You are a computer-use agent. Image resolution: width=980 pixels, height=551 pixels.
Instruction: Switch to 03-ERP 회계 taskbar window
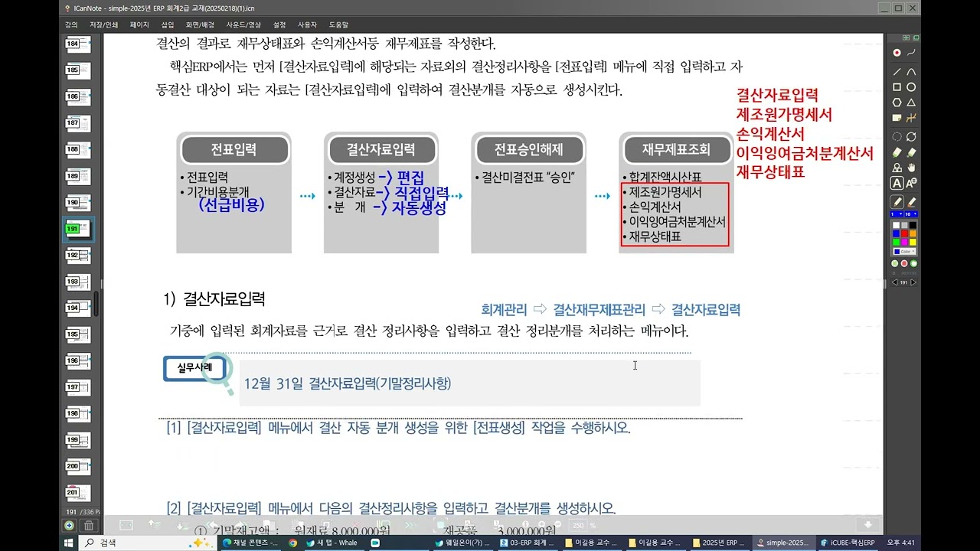click(528, 543)
